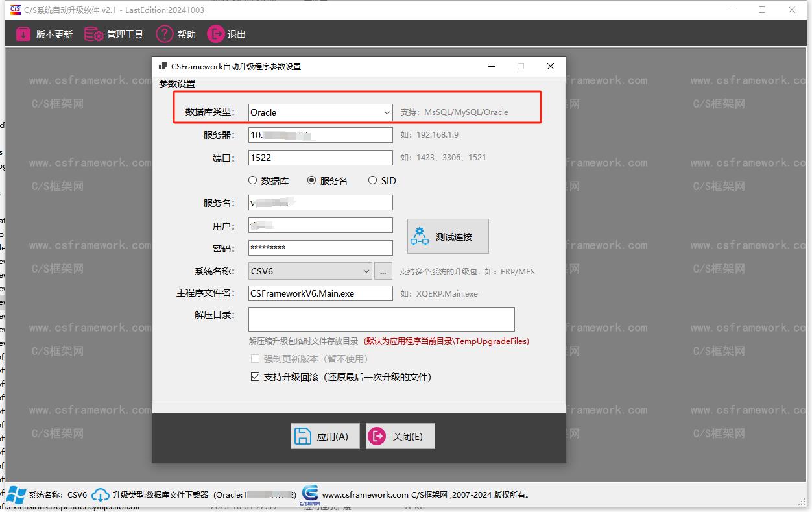The width and height of the screenshot is (812, 512).
Task: Enable the 支持升级回滚 checkbox
Action: point(255,376)
